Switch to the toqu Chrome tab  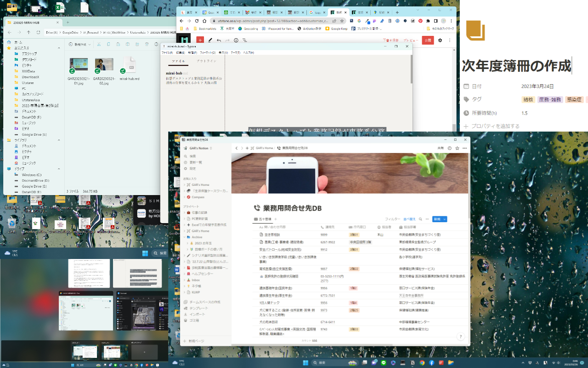click(317, 12)
